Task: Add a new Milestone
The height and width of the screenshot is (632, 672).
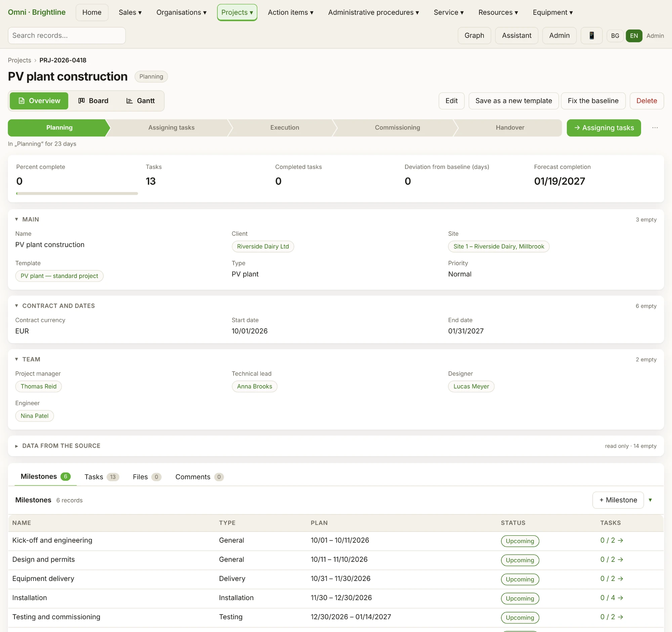Action: click(x=618, y=500)
